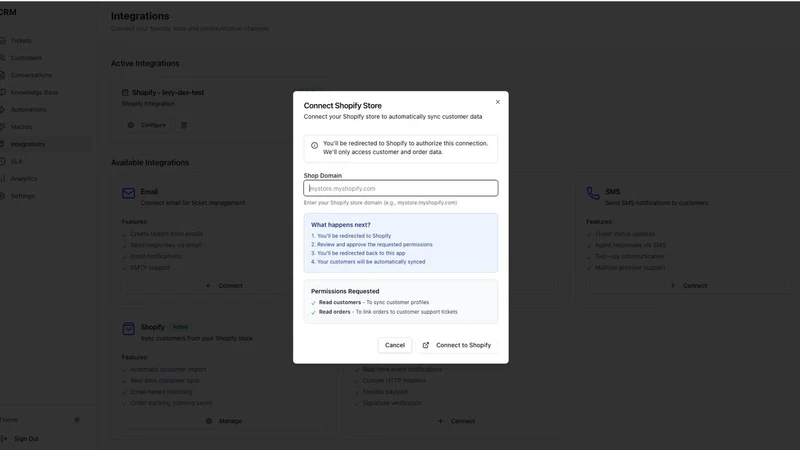The image size is (800, 450).
Task: Click the Active Integrations heading
Action: 145,63
